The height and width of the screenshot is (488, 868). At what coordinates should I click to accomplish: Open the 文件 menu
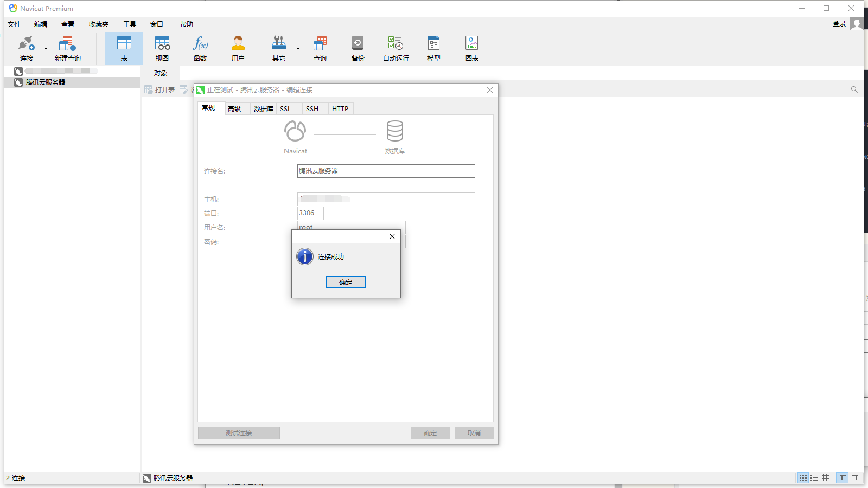click(x=14, y=24)
